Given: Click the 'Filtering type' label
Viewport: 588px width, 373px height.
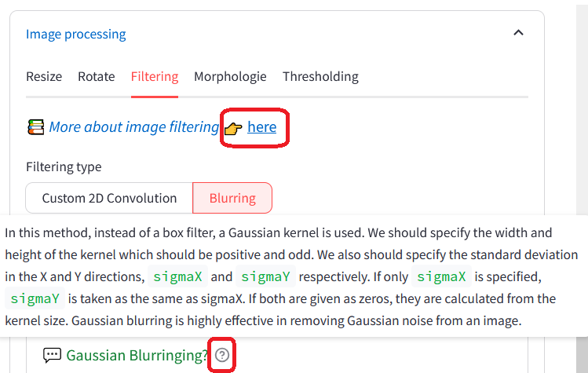Looking at the screenshot, I should (x=64, y=166).
